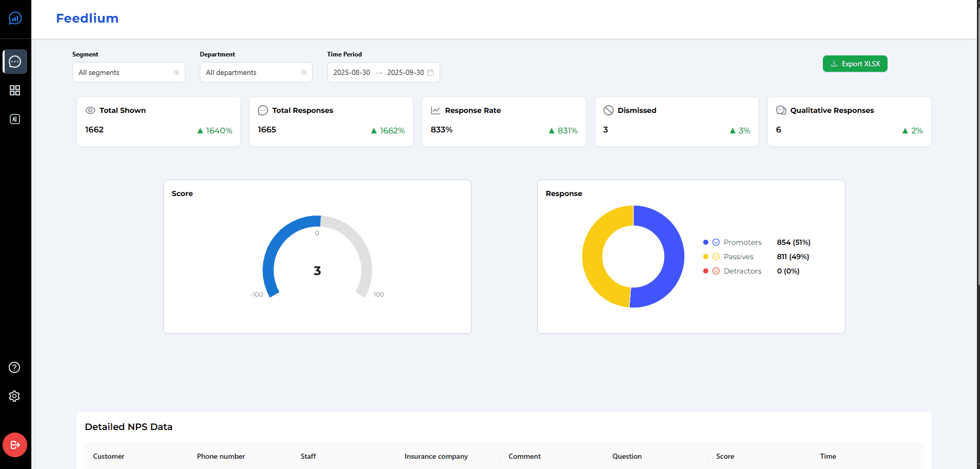
Task: Click the Customer column header
Action: pos(108,456)
